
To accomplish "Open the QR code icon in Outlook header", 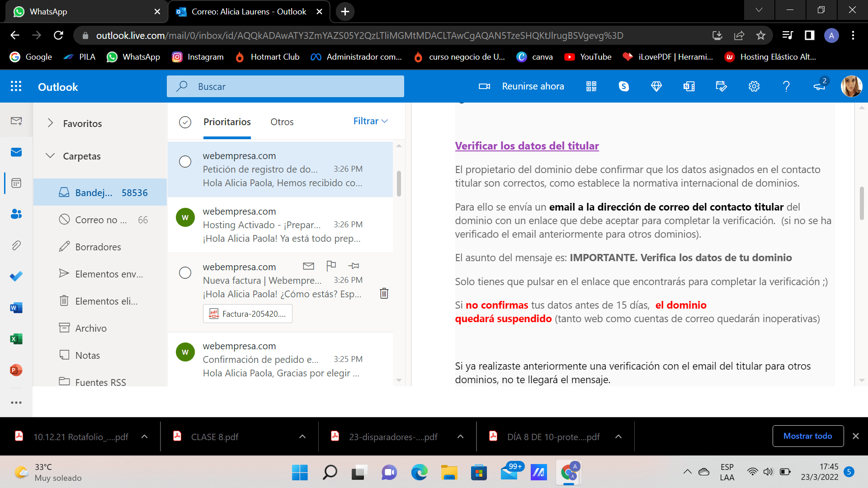I will point(591,86).
